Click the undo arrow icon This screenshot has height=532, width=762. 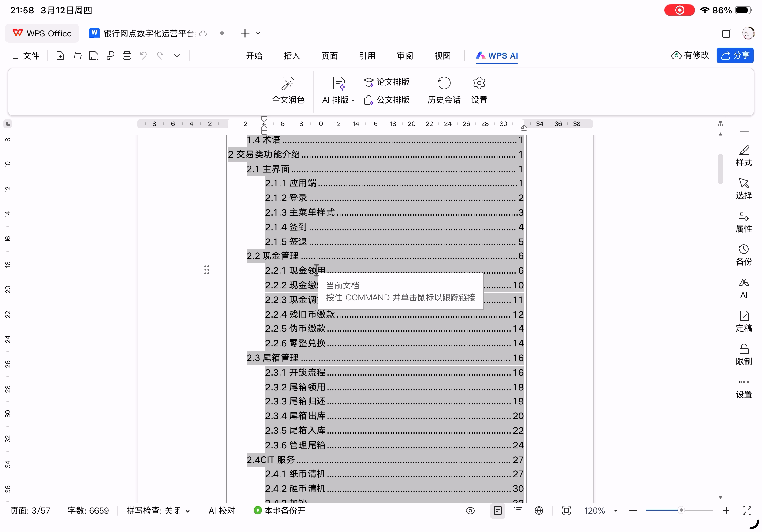click(x=143, y=55)
